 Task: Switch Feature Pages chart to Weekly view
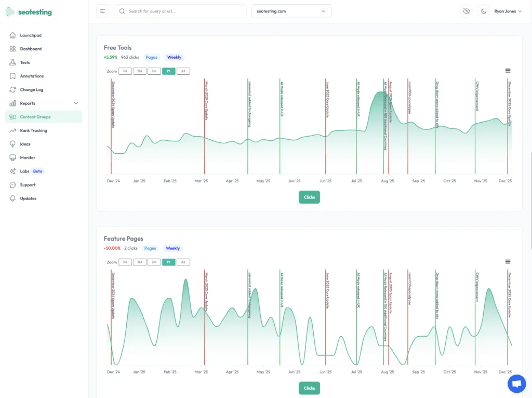click(x=172, y=248)
